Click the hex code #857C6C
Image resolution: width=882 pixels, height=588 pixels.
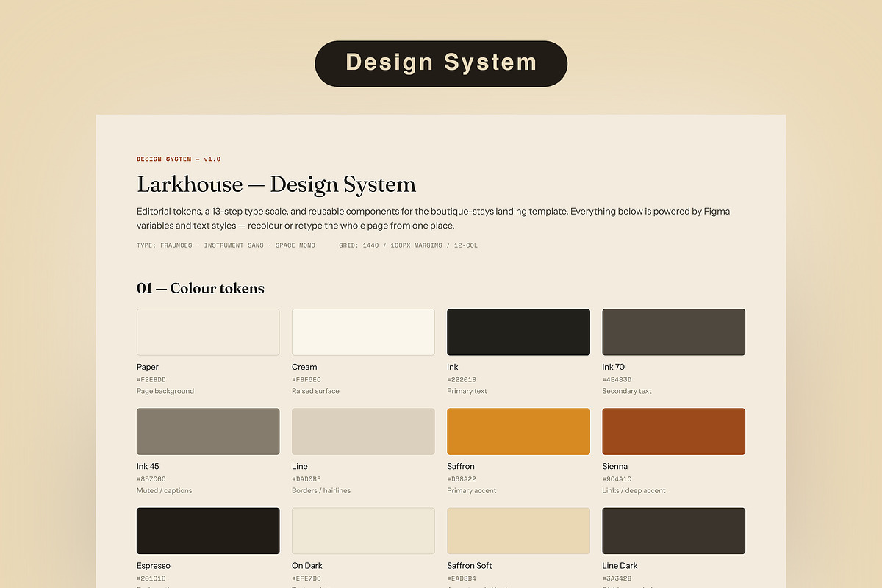(x=151, y=479)
